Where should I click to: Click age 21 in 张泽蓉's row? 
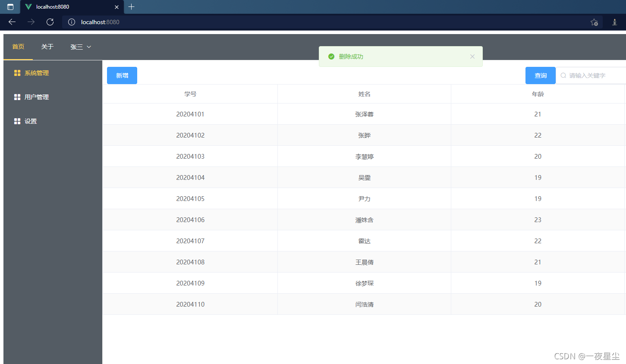point(538,114)
